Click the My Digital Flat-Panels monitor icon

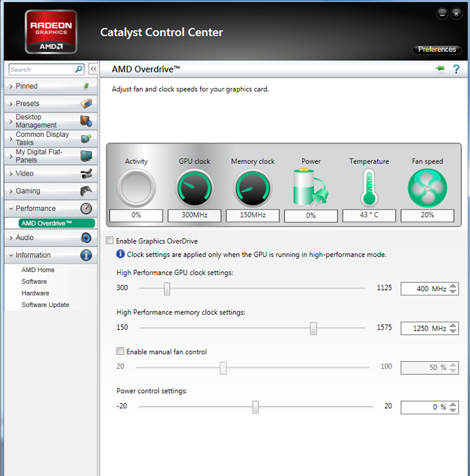(86, 156)
